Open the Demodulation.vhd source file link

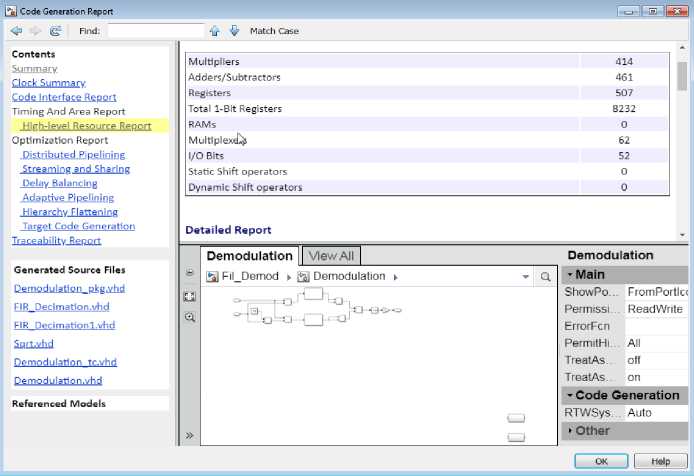[x=58, y=381]
